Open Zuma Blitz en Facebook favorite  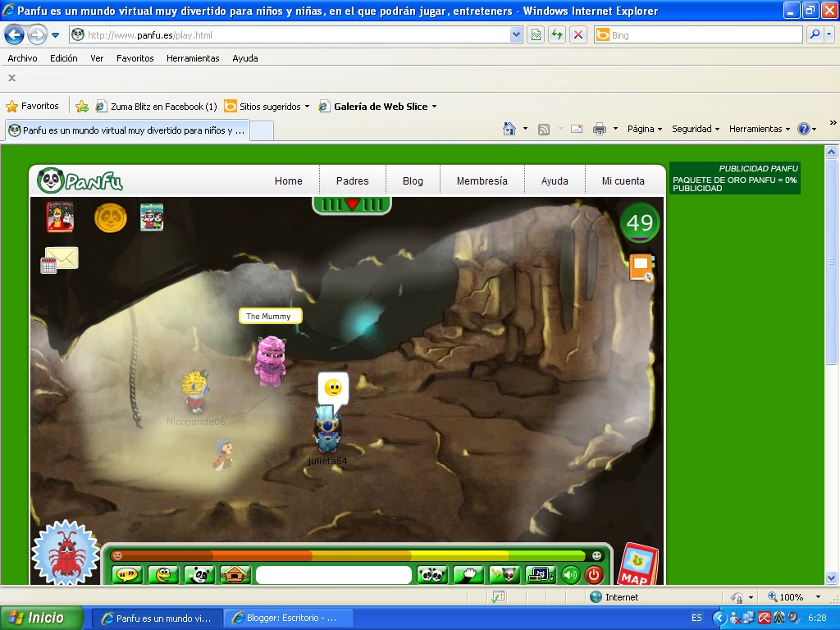coord(156,107)
